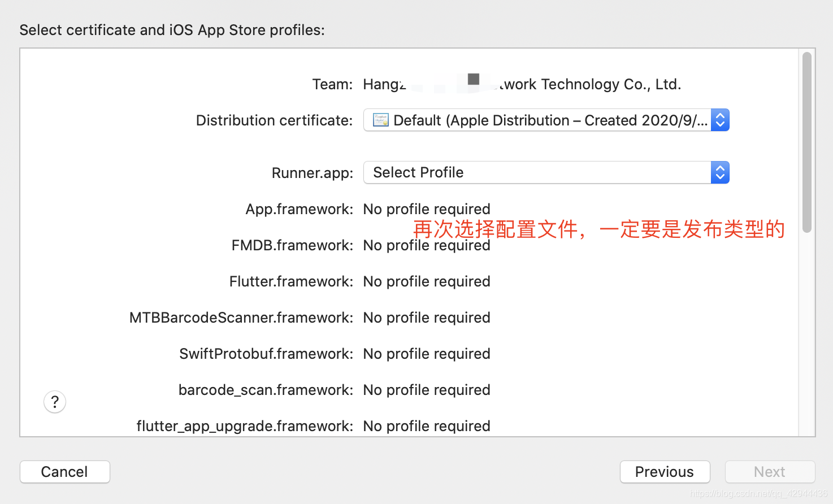Click the SwiftProtobuf.framework label
This screenshot has width=833, height=504.
[x=266, y=354]
